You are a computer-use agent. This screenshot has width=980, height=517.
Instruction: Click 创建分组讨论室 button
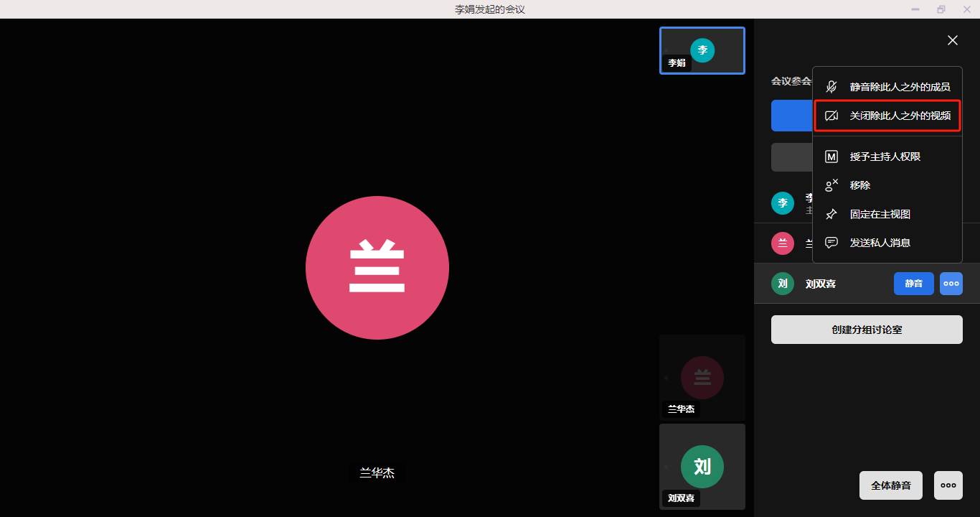point(867,330)
